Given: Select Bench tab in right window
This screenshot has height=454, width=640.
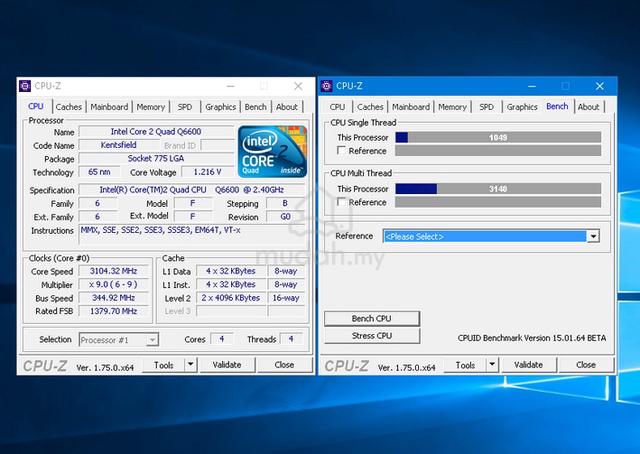Looking at the screenshot, I should tap(557, 106).
